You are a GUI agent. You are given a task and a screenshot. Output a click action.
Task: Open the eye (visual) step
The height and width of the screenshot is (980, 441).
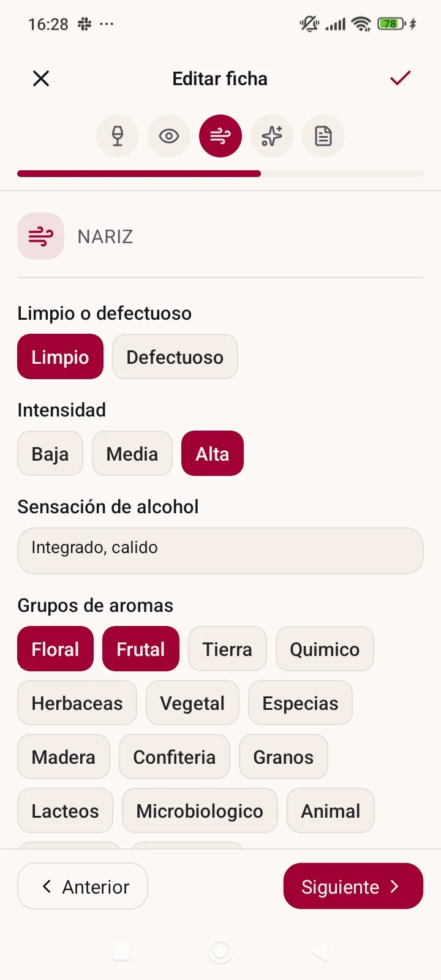(x=169, y=136)
